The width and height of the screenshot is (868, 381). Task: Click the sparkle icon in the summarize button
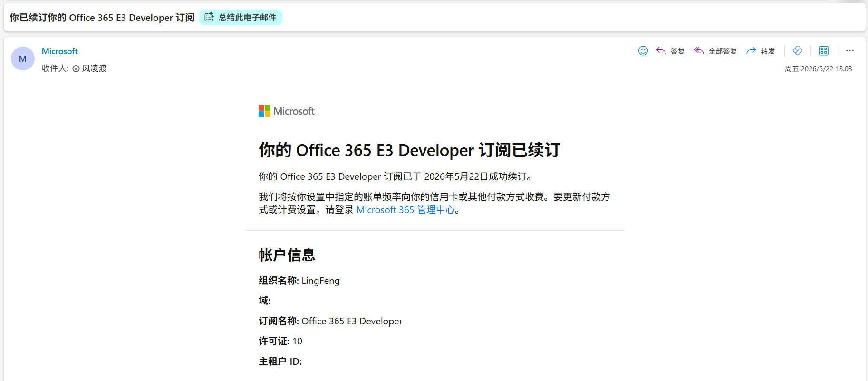click(209, 17)
